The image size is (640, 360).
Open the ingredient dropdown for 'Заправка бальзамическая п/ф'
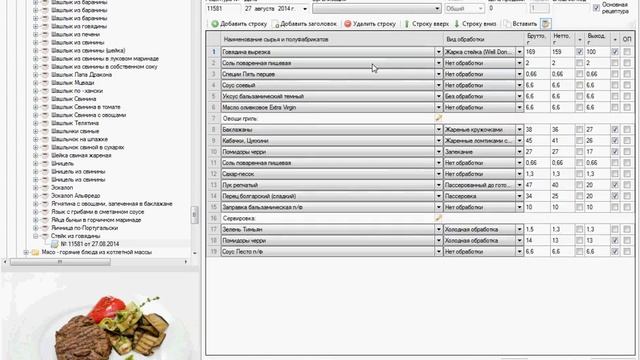coord(438,207)
